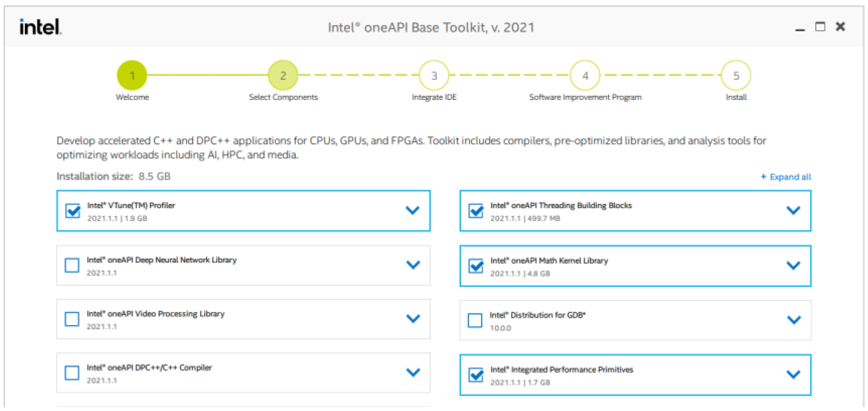
Task: Go to step 1 Welcome circle
Action: coord(132,75)
